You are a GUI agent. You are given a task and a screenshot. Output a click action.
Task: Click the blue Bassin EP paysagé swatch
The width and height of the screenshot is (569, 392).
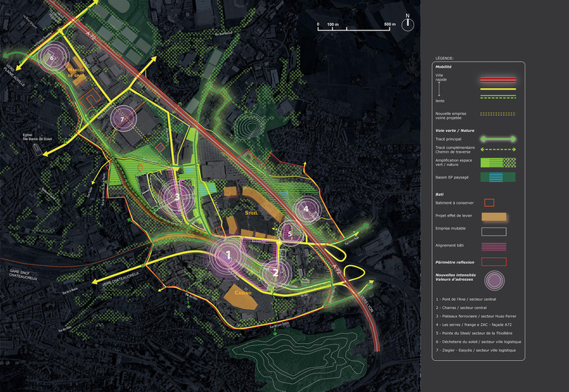(494, 177)
